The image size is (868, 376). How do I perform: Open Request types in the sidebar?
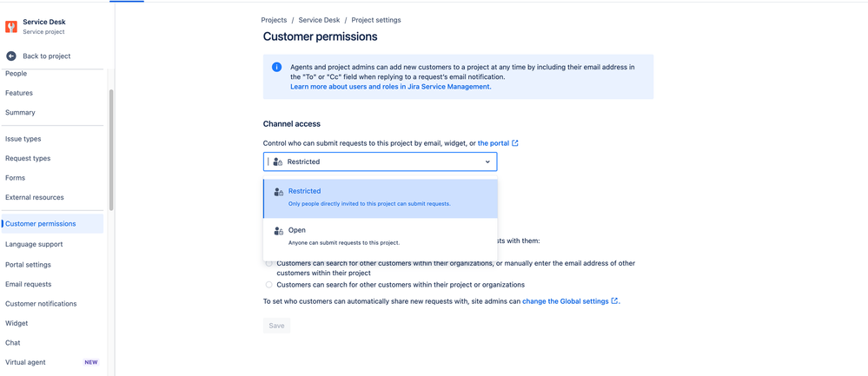[28, 159]
